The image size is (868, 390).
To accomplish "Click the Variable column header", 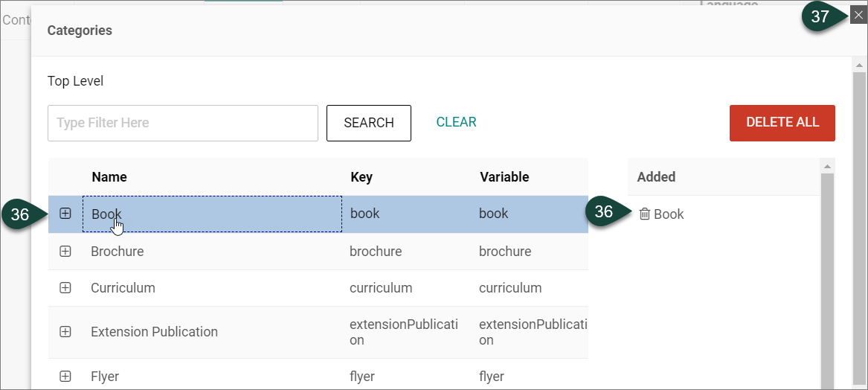I will click(504, 177).
